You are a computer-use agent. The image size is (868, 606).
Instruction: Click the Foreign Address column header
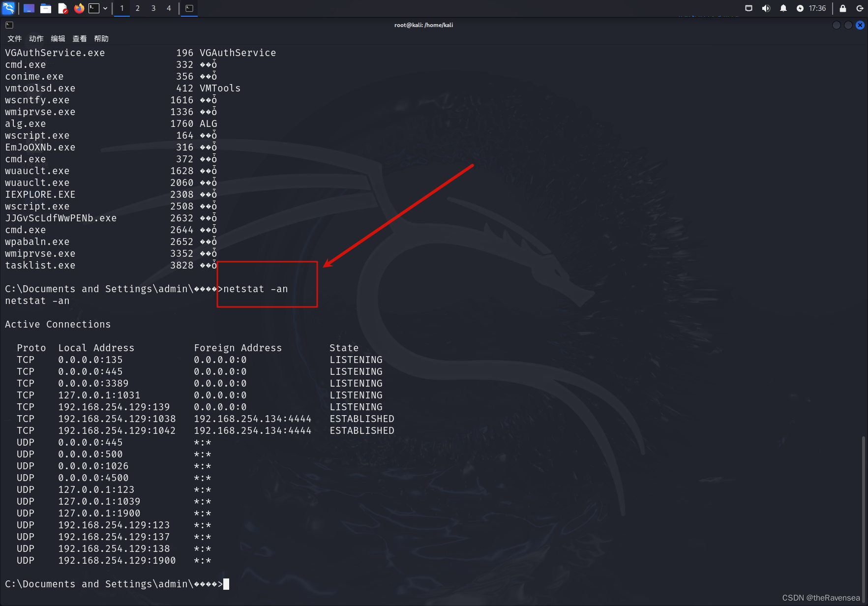point(238,348)
